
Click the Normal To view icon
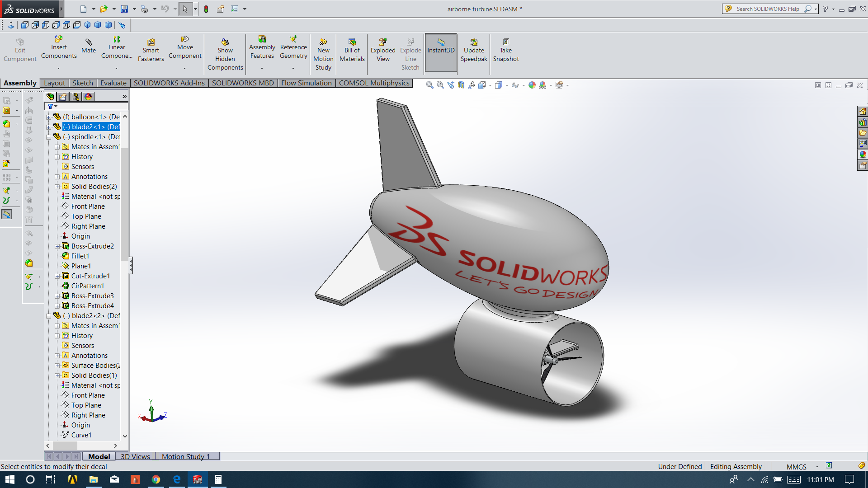(x=11, y=25)
